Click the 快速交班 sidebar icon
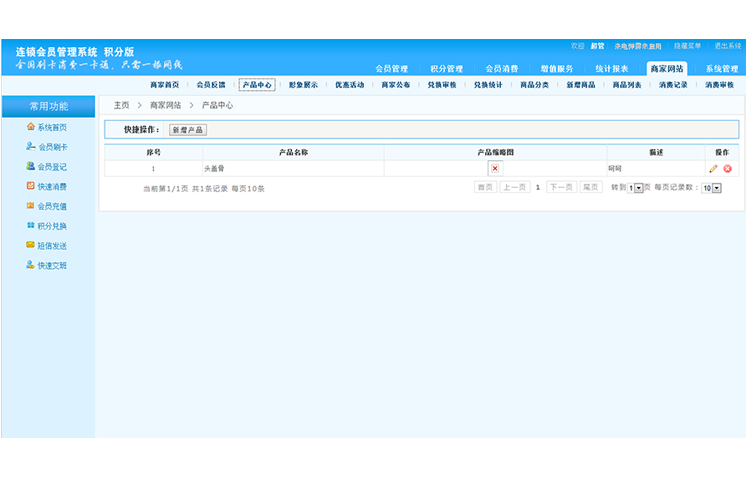This screenshot has width=746, height=477. pyautogui.click(x=30, y=265)
